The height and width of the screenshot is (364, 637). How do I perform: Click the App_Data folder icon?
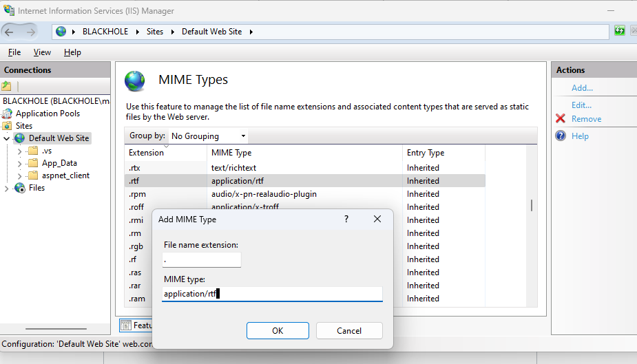[33, 163]
